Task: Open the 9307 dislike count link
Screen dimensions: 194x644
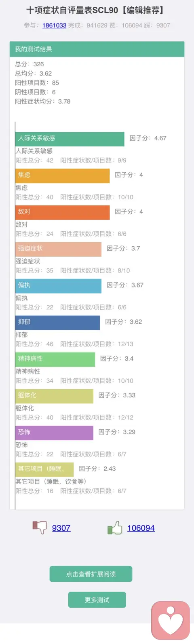Action: [61, 528]
